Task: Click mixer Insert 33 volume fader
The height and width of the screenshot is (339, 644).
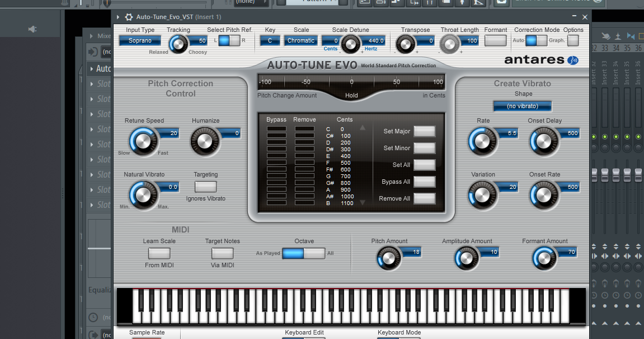Action: (605, 174)
